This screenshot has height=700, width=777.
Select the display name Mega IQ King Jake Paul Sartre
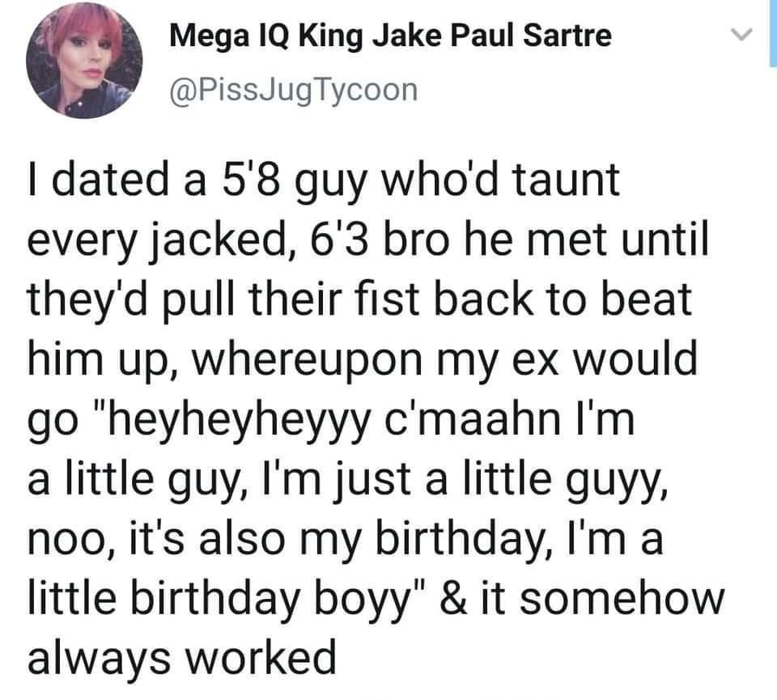[391, 35]
